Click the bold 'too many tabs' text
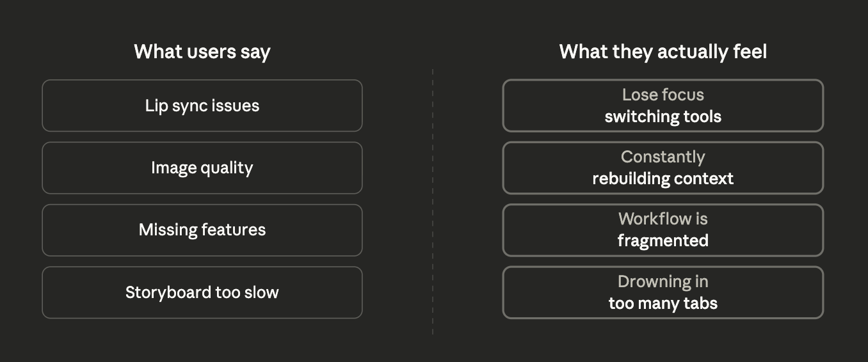This screenshot has width=868, height=362. click(x=663, y=303)
